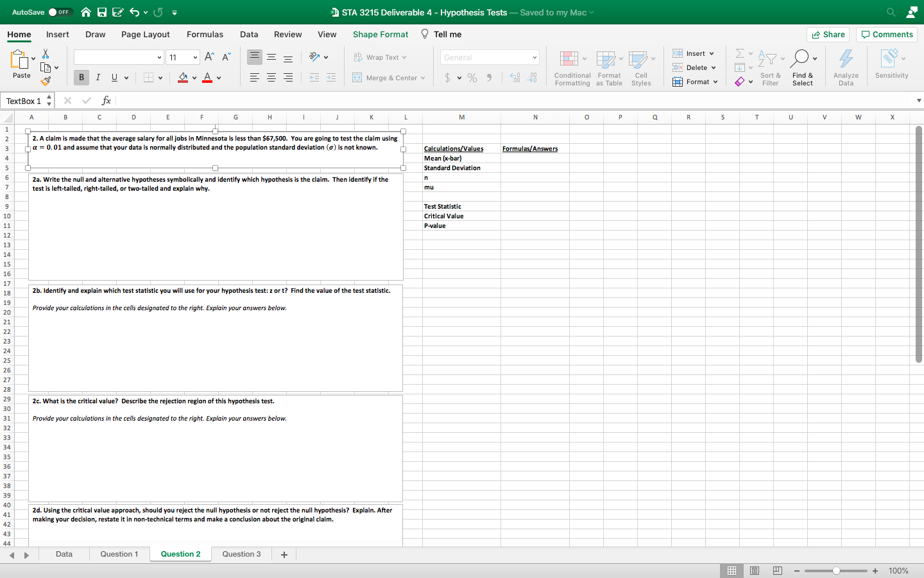This screenshot has height=578, width=924.
Task: Click the Undo arrow icon
Action: (134, 12)
